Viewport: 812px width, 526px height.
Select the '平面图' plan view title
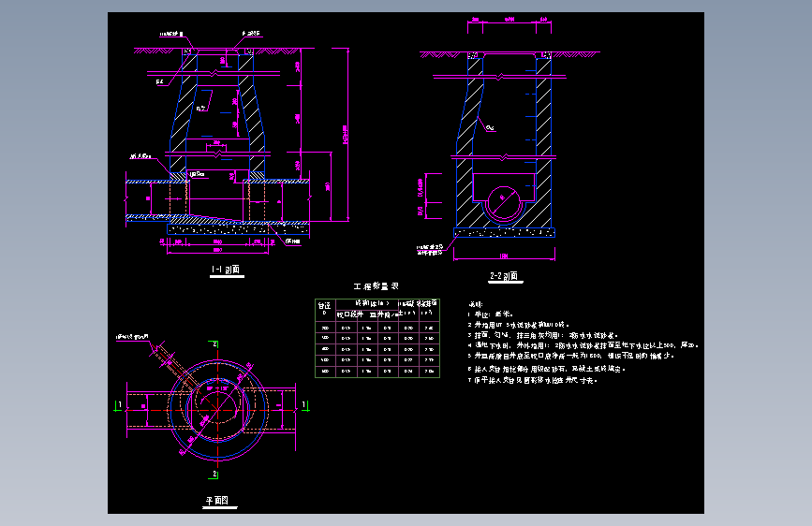point(217,500)
